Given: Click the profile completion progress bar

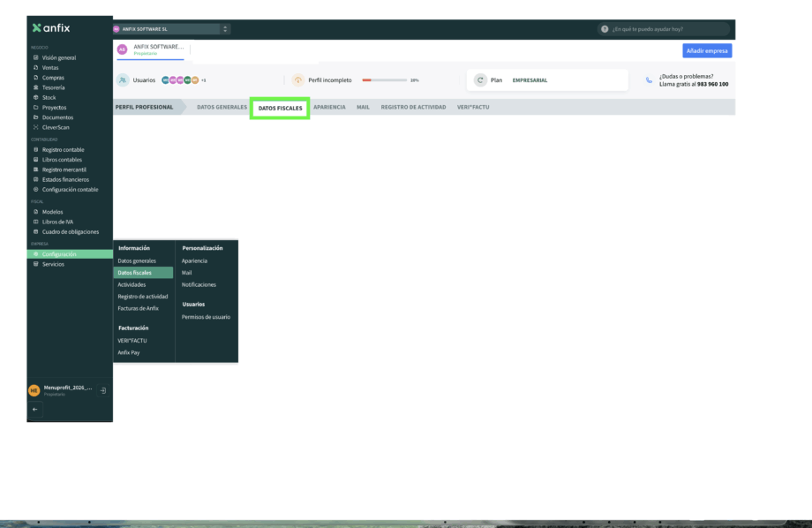Looking at the screenshot, I should point(384,80).
